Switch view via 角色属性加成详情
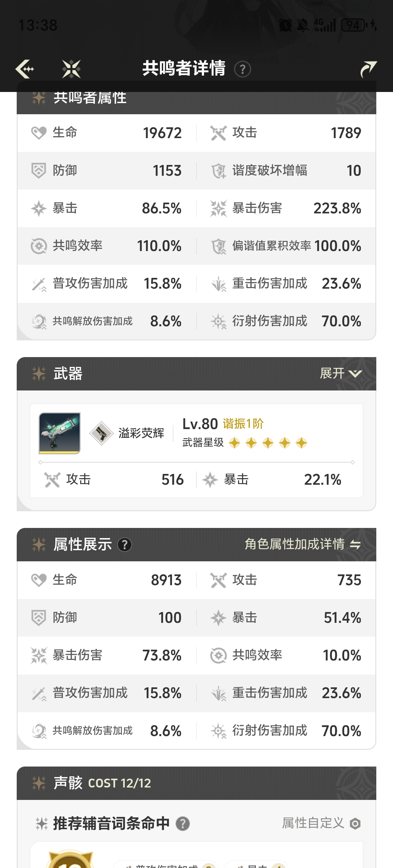The image size is (393, 868). (x=294, y=544)
